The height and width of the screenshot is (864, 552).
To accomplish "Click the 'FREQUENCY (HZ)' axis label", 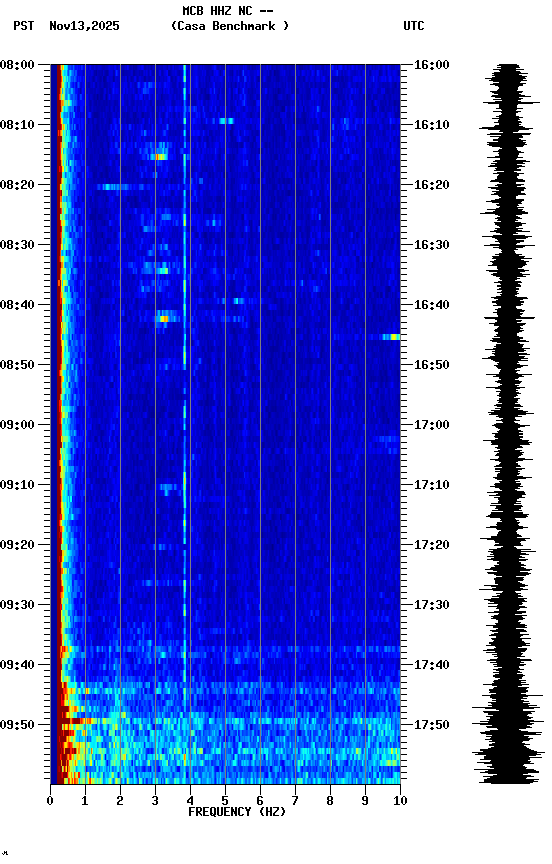I will (x=237, y=812).
